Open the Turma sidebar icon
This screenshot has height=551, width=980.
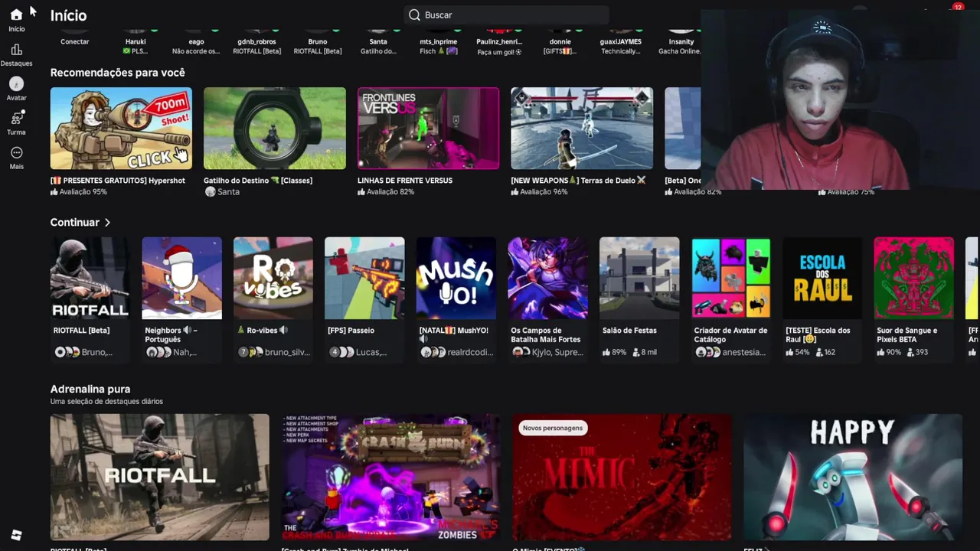pos(16,118)
